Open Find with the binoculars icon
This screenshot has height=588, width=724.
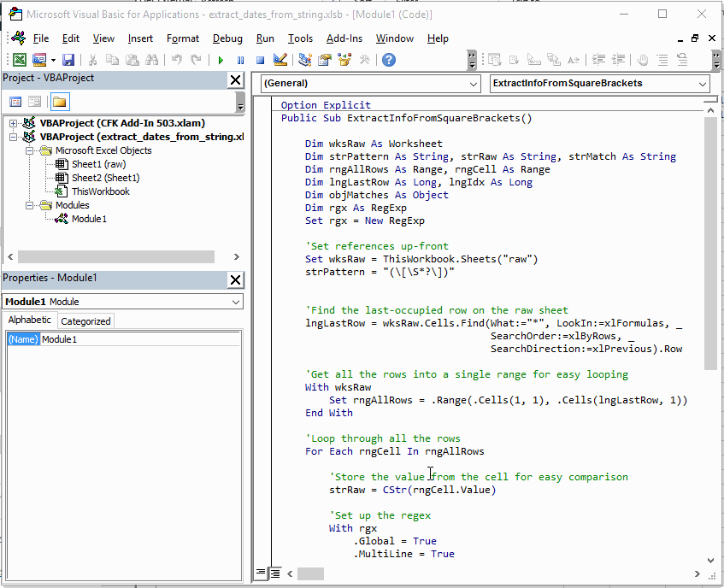(152, 60)
